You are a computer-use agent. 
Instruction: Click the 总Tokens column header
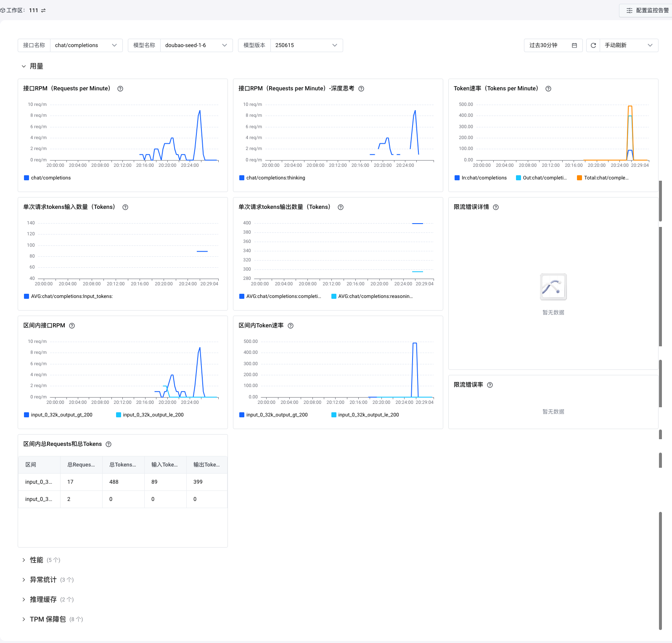coord(123,465)
